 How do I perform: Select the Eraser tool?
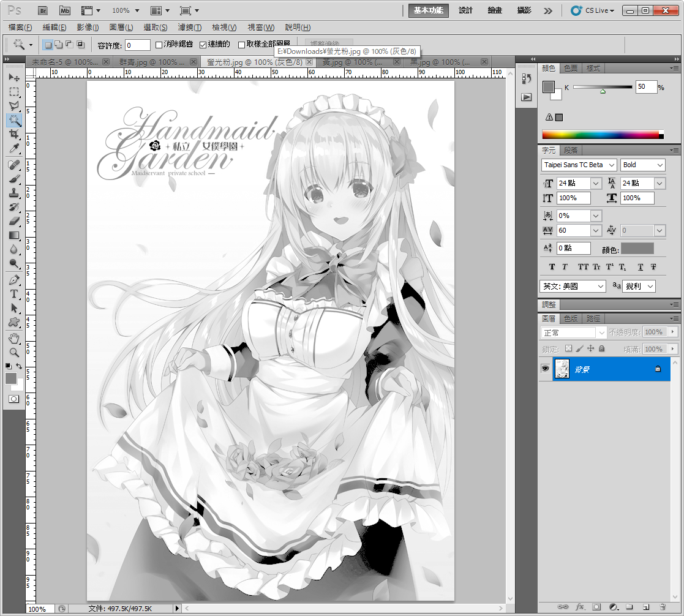click(14, 221)
